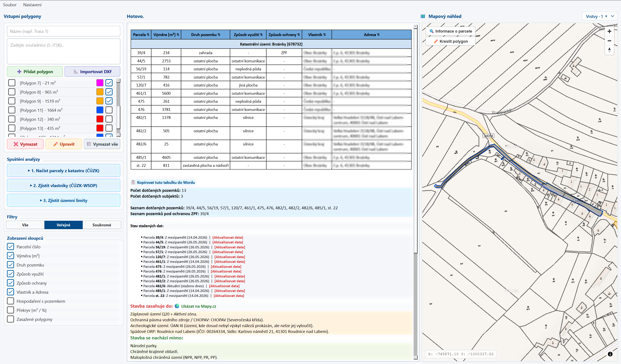This screenshot has height=364, width=621.
Task: Select the Polygon 7 checkbox
Action: pyautogui.click(x=12, y=83)
